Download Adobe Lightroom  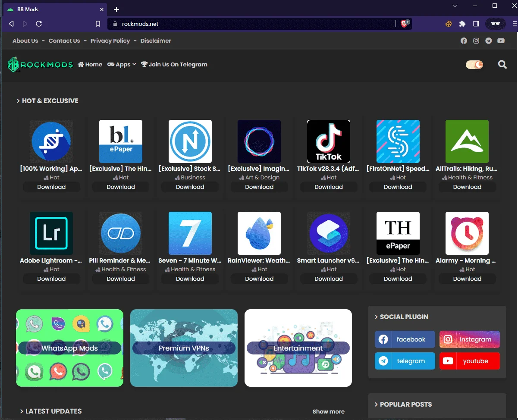[51, 279]
